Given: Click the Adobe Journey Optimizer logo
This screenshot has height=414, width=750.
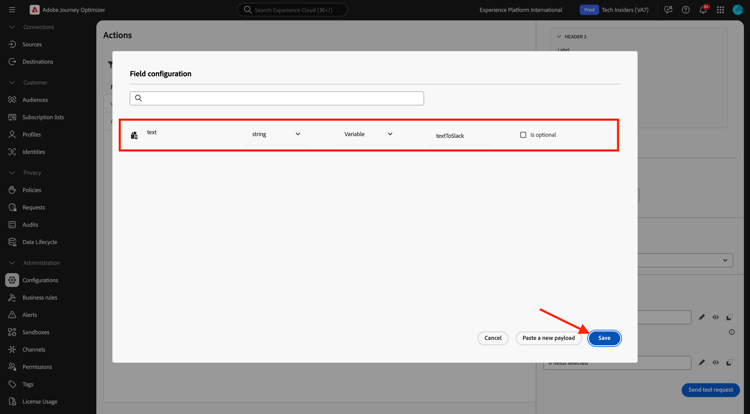Looking at the screenshot, I should pos(34,10).
